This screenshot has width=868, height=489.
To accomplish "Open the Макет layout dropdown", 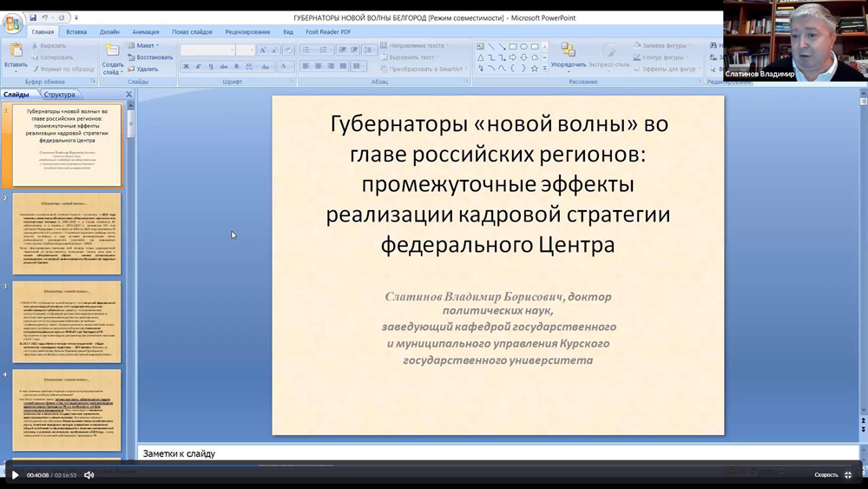I will (x=144, y=45).
